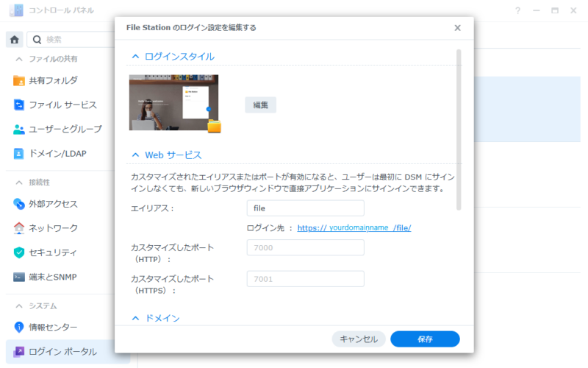Click the 編集 button for login style
The image size is (588, 368).
[x=261, y=105]
